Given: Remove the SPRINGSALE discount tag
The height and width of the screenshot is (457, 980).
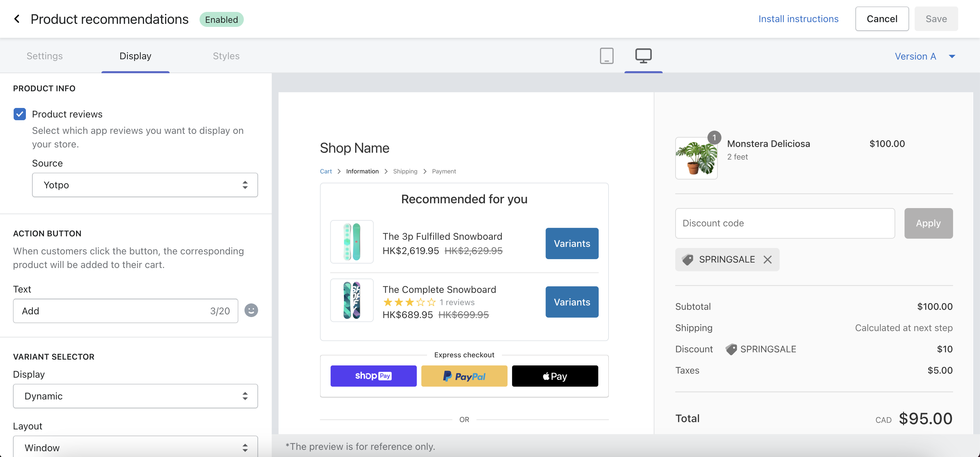Looking at the screenshot, I should pyautogui.click(x=767, y=259).
